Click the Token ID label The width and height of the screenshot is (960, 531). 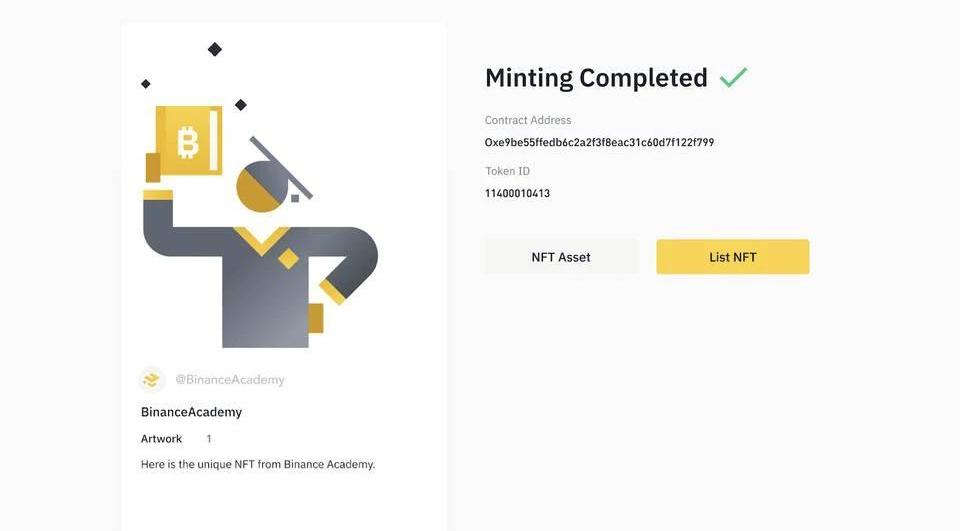click(507, 171)
